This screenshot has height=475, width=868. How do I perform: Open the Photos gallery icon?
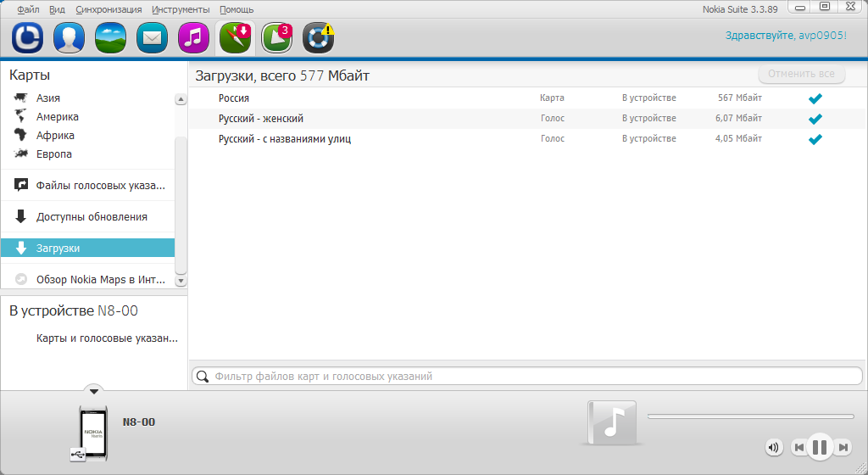click(110, 38)
